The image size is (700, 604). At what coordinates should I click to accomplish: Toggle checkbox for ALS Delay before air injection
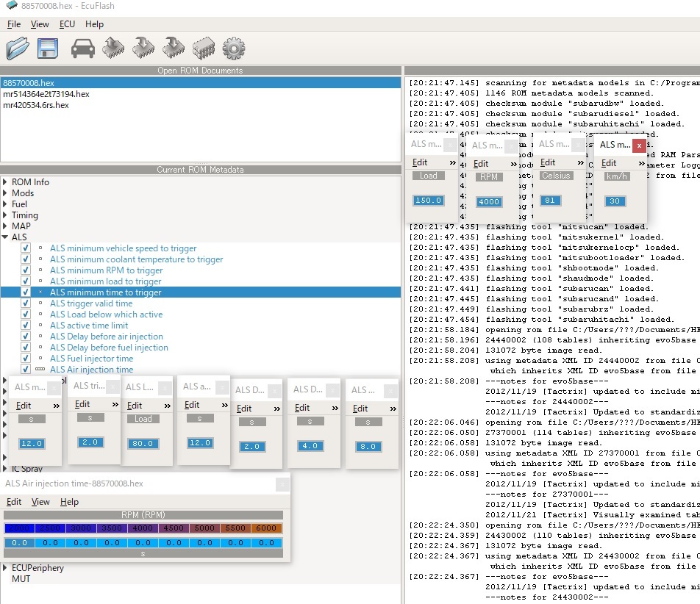pos(26,337)
